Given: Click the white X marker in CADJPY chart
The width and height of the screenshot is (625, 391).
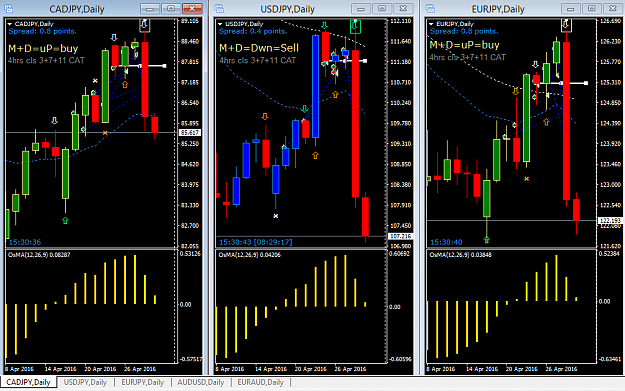Looking at the screenshot, I should tap(95, 81).
